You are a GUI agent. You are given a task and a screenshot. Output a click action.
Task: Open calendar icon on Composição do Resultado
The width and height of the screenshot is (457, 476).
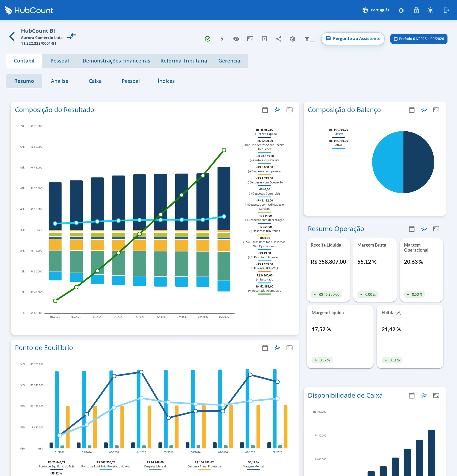pyautogui.click(x=265, y=110)
